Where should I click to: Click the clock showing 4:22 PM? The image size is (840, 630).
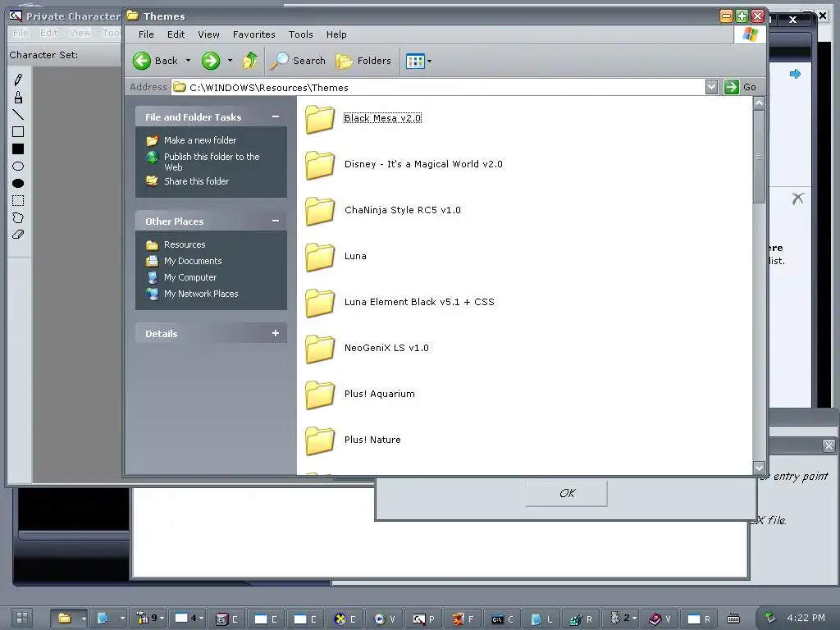click(x=806, y=618)
